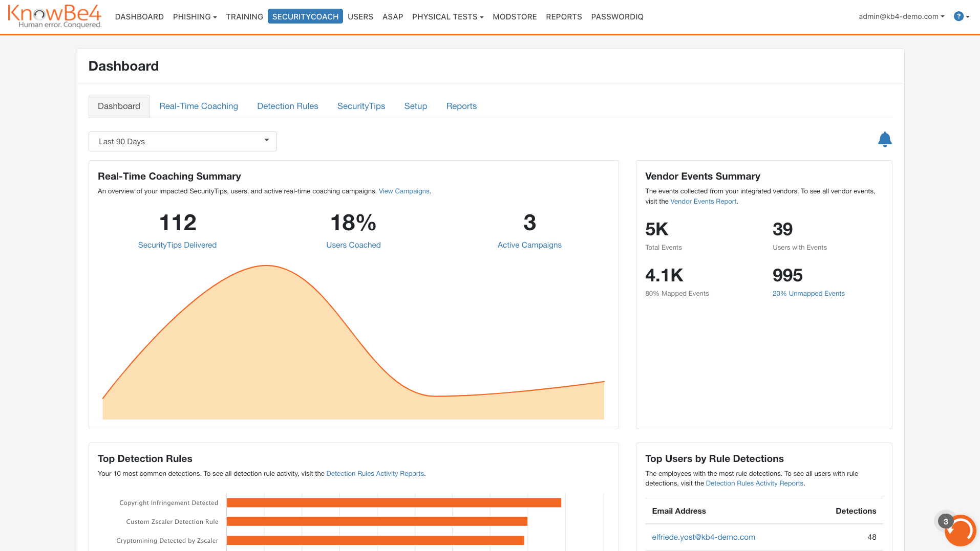Click the help question mark icon

(x=958, y=16)
